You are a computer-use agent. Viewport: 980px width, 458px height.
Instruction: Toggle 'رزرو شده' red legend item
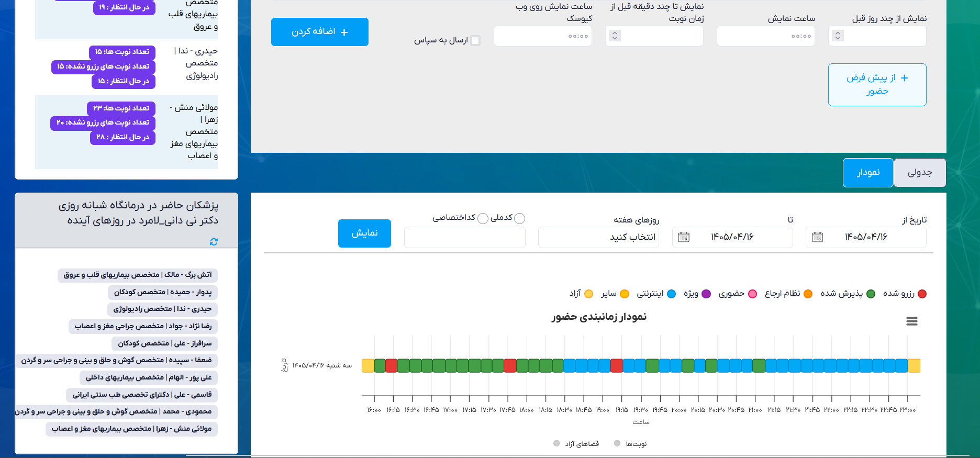point(905,294)
